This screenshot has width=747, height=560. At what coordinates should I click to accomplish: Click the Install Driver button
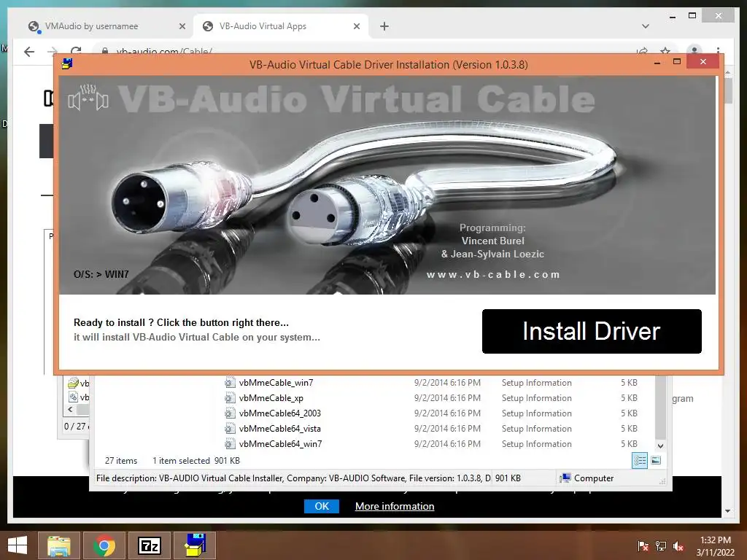click(x=592, y=332)
